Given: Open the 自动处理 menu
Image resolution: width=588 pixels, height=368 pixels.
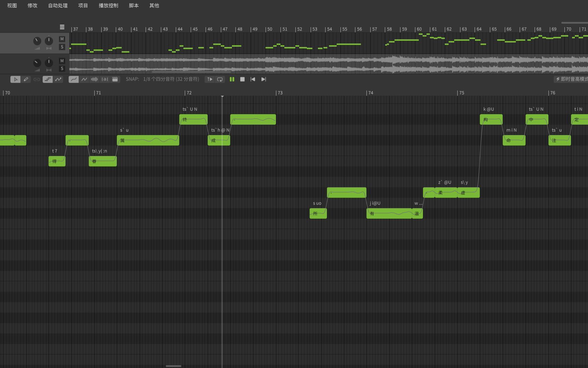Looking at the screenshot, I should tap(58, 6).
